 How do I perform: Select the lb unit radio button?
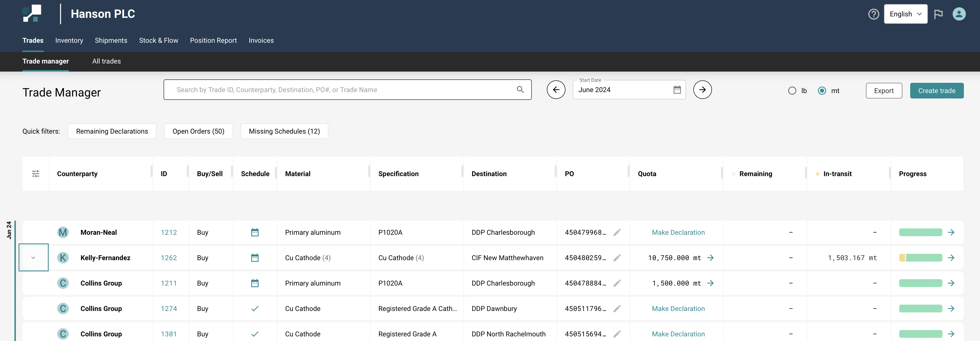click(792, 91)
